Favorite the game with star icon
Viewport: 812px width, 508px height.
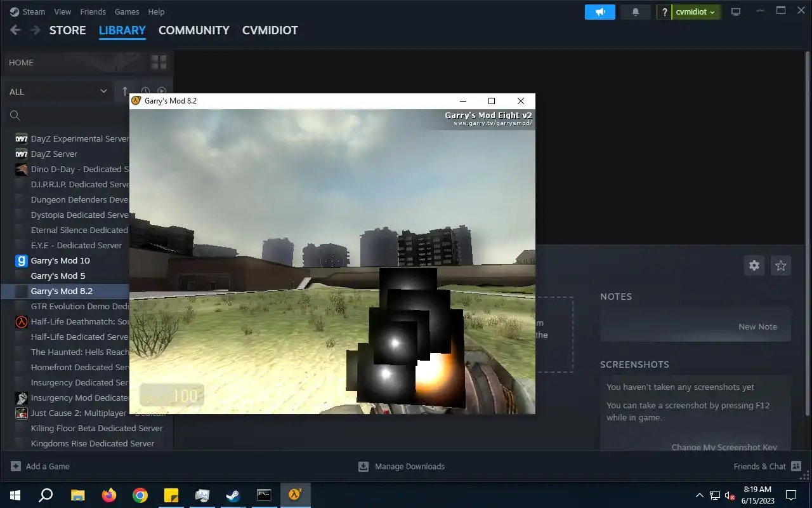click(x=781, y=265)
